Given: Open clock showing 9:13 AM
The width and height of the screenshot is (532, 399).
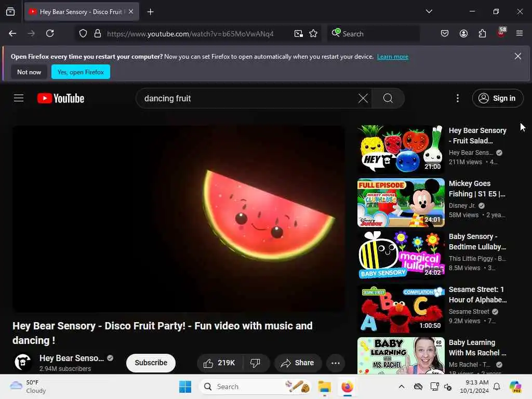Looking at the screenshot, I should (474, 387).
